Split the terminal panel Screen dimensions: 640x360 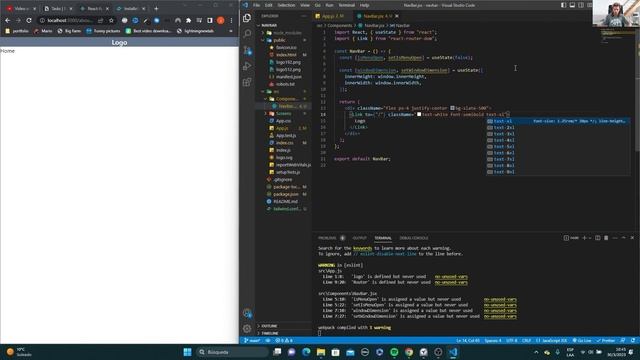[x=598, y=238]
